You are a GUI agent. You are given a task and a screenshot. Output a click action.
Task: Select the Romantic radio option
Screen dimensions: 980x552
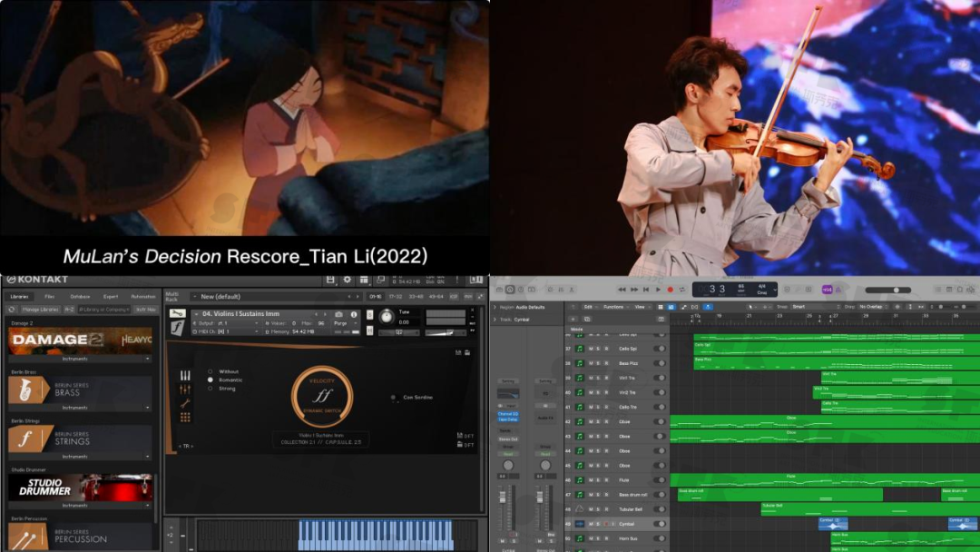coord(210,380)
